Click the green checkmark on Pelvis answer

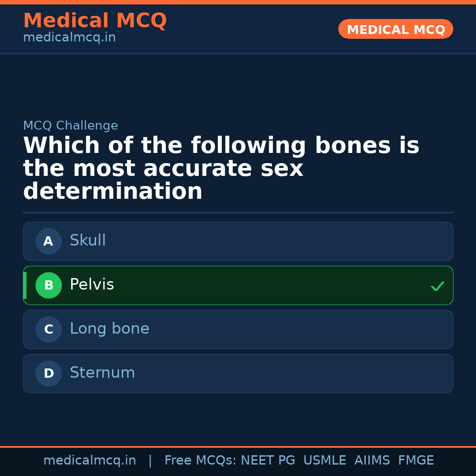coord(438,286)
